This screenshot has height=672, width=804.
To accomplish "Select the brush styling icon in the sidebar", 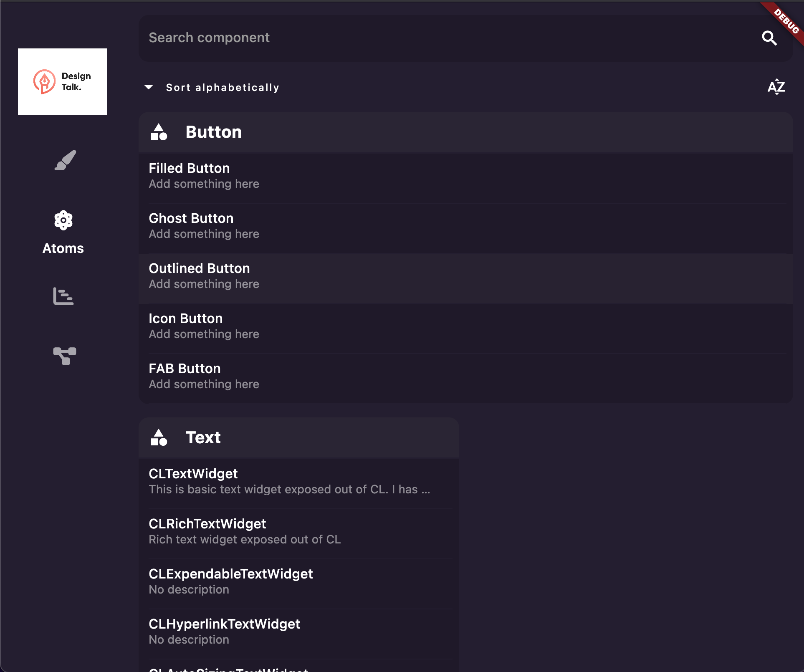I will (66, 161).
